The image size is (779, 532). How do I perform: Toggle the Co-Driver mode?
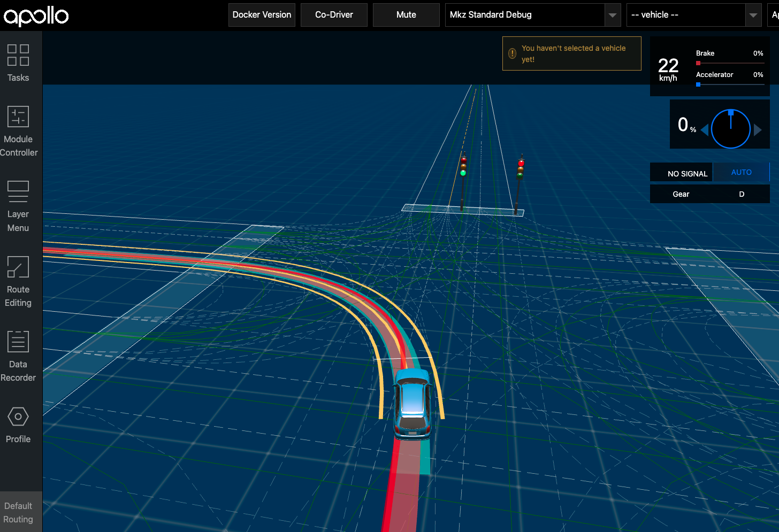coord(334,15)
